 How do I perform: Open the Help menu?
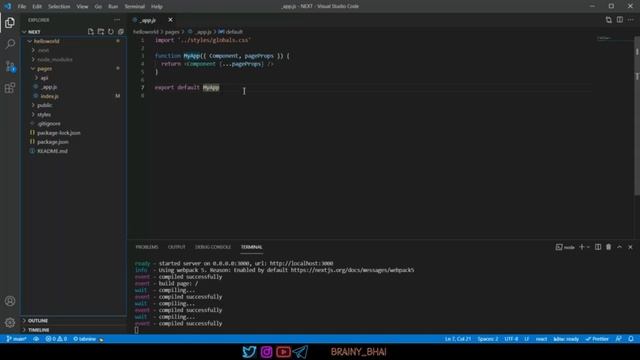pyautogui.click(x=157, y=7)
